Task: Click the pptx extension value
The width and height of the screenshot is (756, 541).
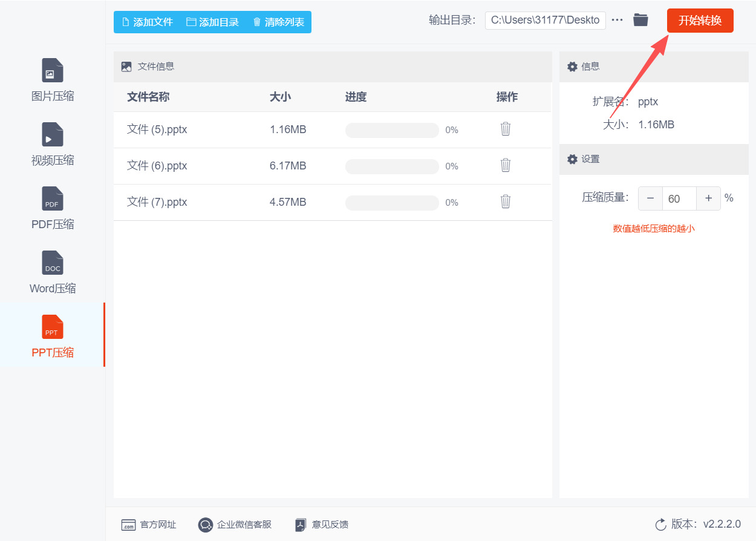Action: click(x=648, y=102)
